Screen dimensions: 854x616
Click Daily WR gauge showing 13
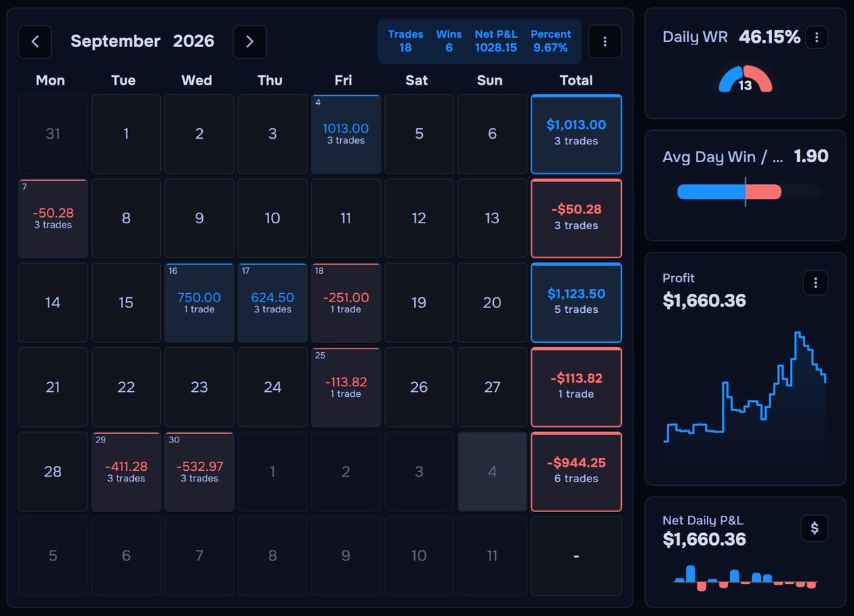tap(745, 80)
